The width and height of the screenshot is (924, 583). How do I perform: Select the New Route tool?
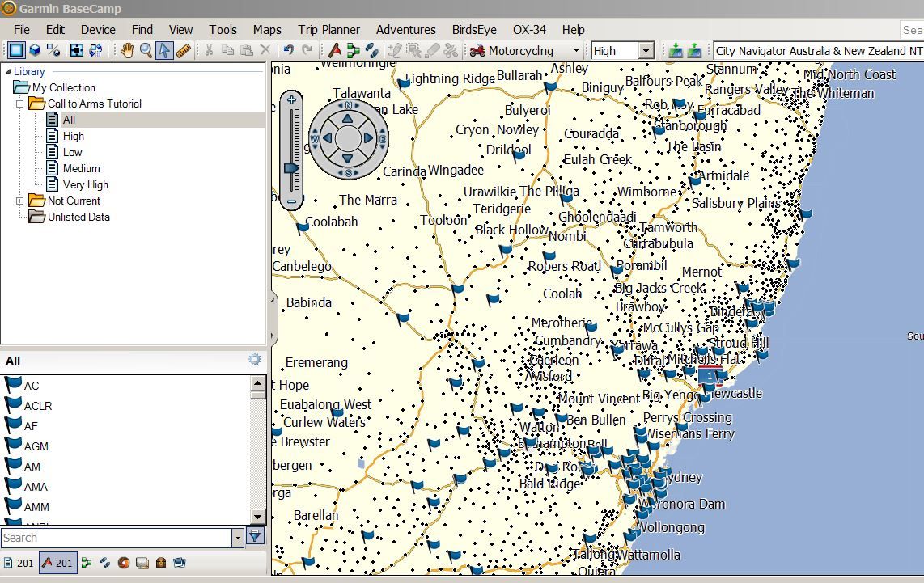[x=354, y=51]
